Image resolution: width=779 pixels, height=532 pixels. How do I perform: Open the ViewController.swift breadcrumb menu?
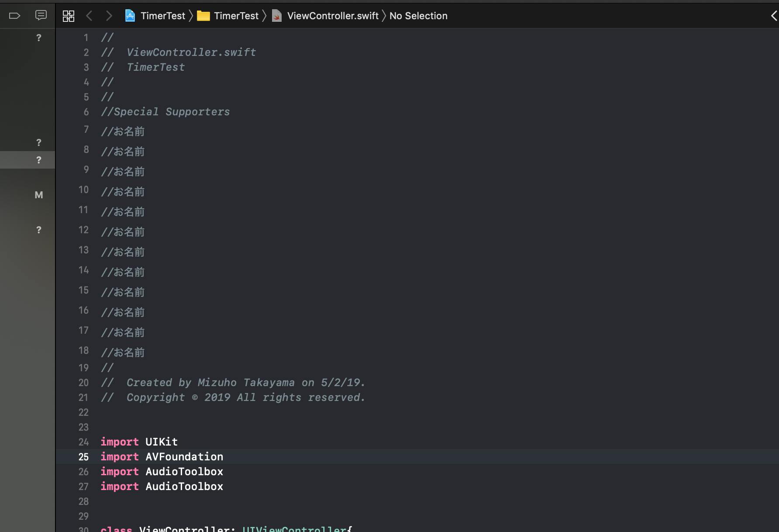click(x=332, y=16)
